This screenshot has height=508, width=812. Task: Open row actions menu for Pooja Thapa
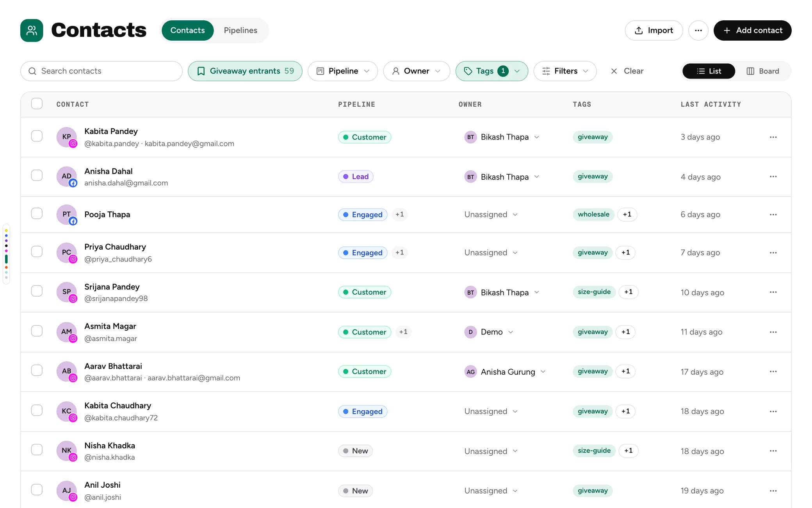pyautogui.click(x=773, y=215)
